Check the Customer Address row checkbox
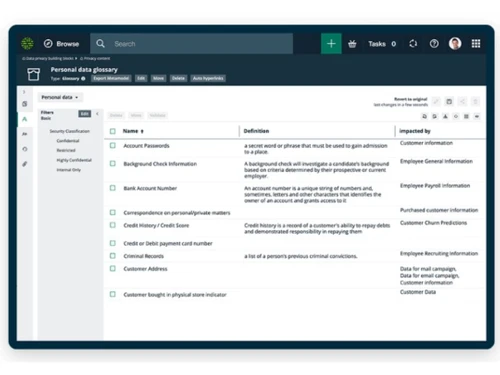The width and height of the screenshot is (500, 375). (113, 268)
